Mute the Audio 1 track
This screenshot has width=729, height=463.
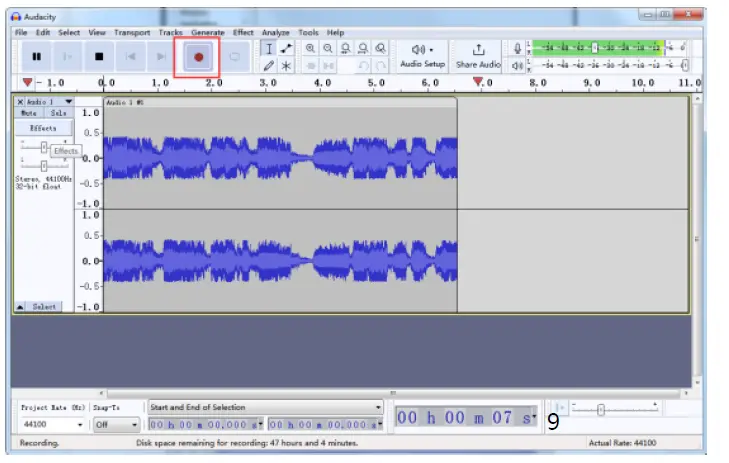click(x=28, y=114)
